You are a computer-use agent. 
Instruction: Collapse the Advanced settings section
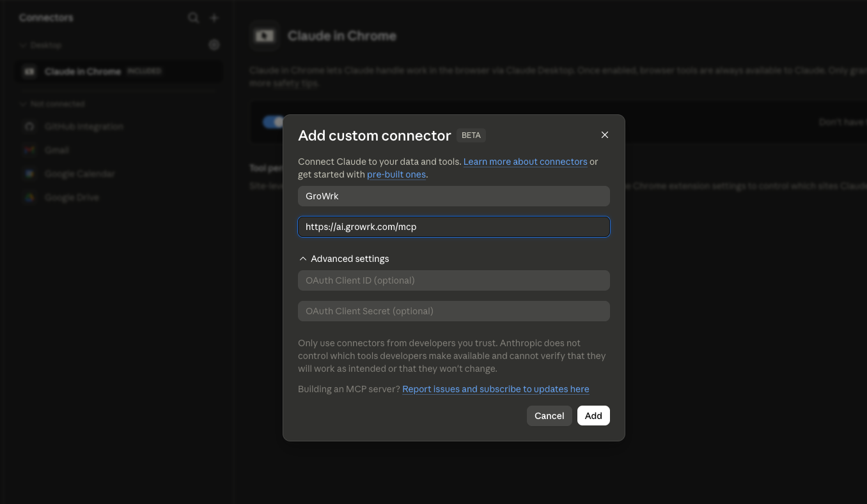pyautogui.click(x=344, y=259)
